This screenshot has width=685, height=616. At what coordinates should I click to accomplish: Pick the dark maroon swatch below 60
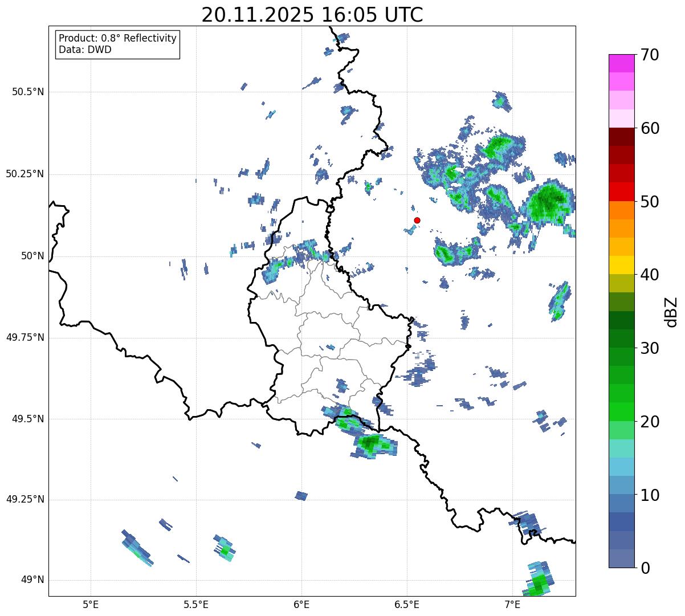coord(621,137)
